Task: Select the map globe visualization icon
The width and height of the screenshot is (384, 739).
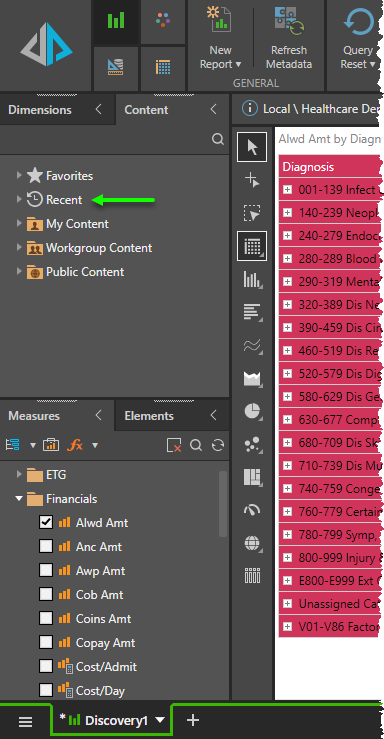Action: (x=252, y=543)
